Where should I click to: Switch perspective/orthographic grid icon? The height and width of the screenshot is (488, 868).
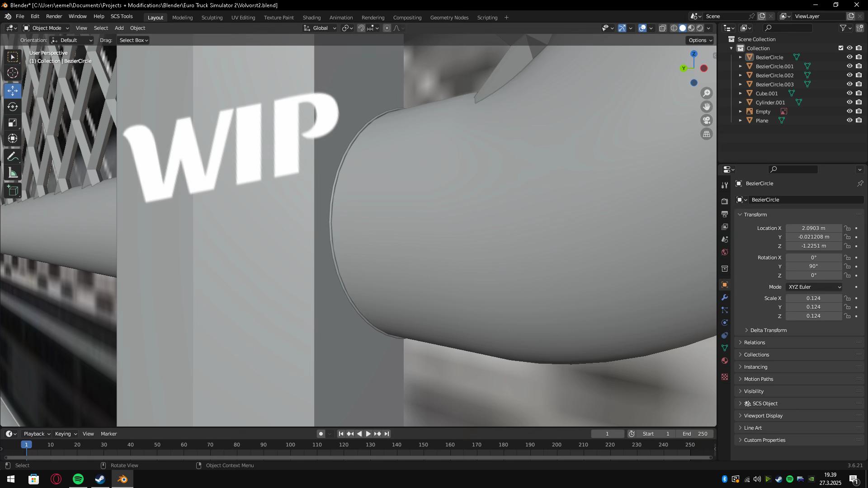[x=707, y=134]
